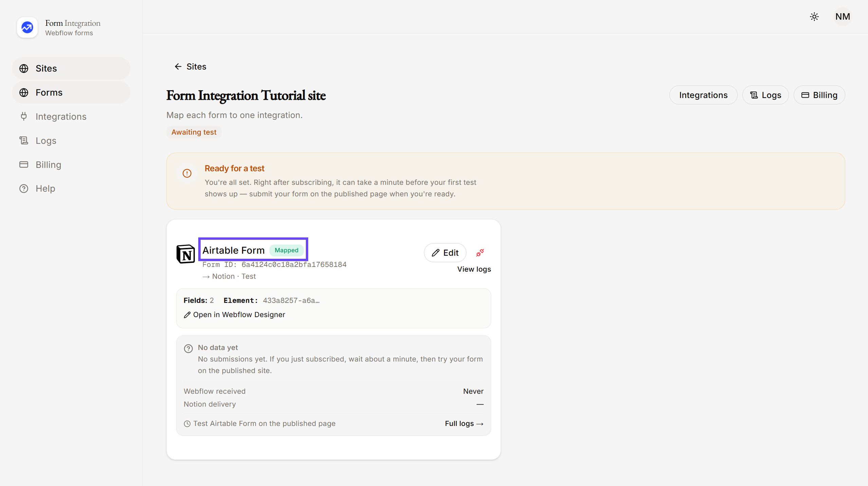Click the Billing button at top right
Image resolution: width=868 pixels, height=486 pixels.
click(x=819, y=95)
